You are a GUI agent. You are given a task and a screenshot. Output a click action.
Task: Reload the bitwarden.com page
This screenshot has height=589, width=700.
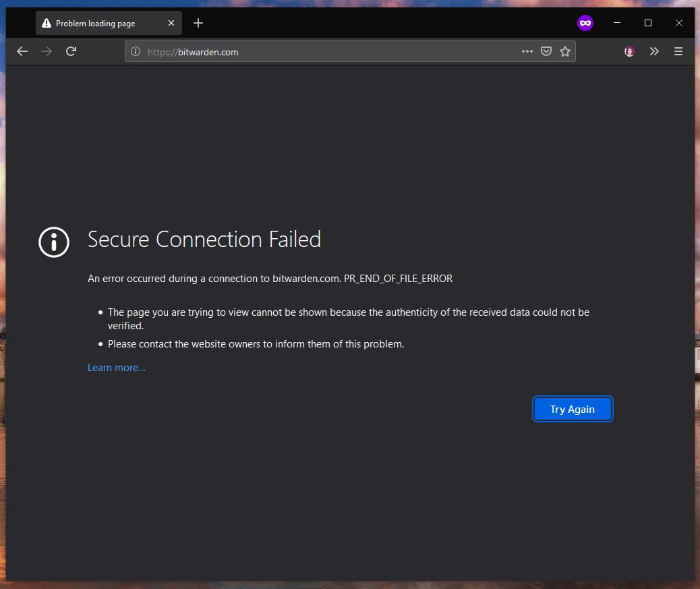[x=71, y=51]
